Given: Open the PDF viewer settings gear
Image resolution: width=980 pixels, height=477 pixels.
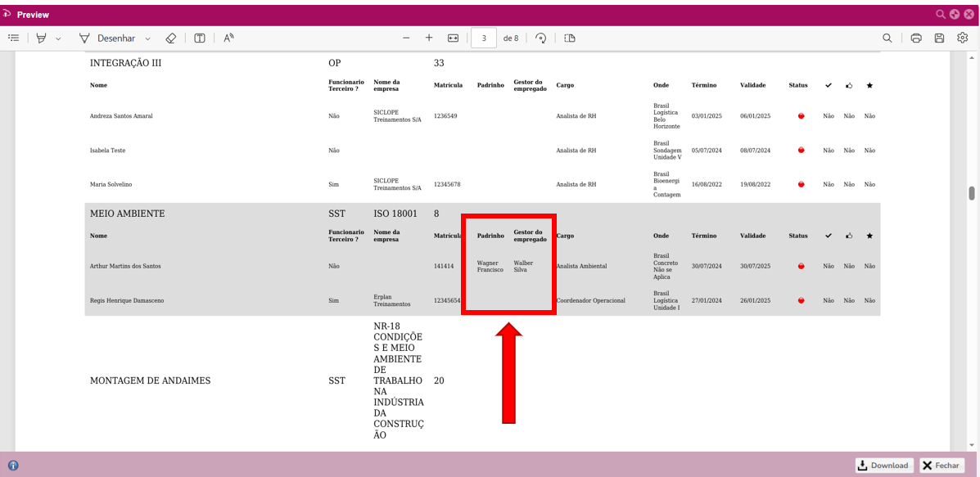Looking at the screenshot, I should [x=963, y=38].
